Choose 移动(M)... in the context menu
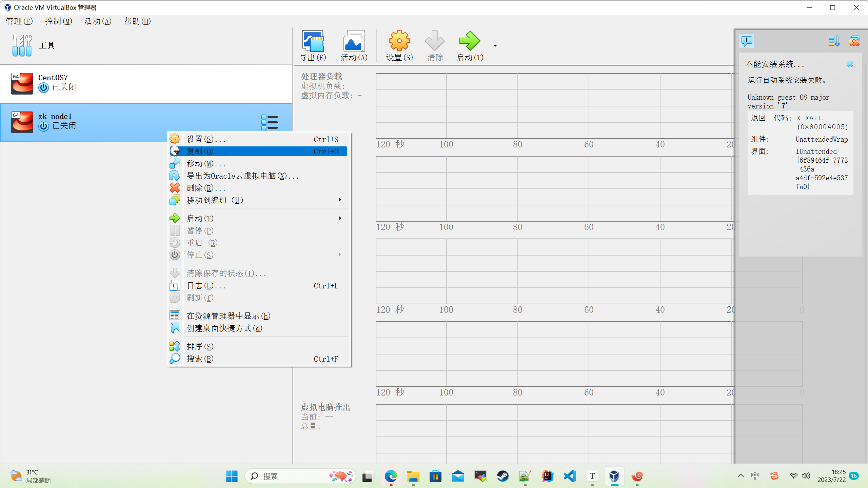This screenshot has width=868, height=488. click(258, 163)
